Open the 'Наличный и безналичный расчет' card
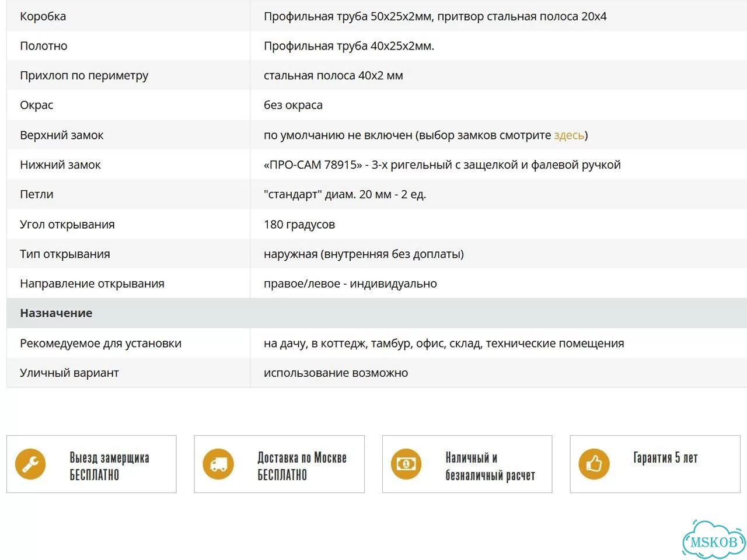747x560 pixels. [x=467, y=464]
